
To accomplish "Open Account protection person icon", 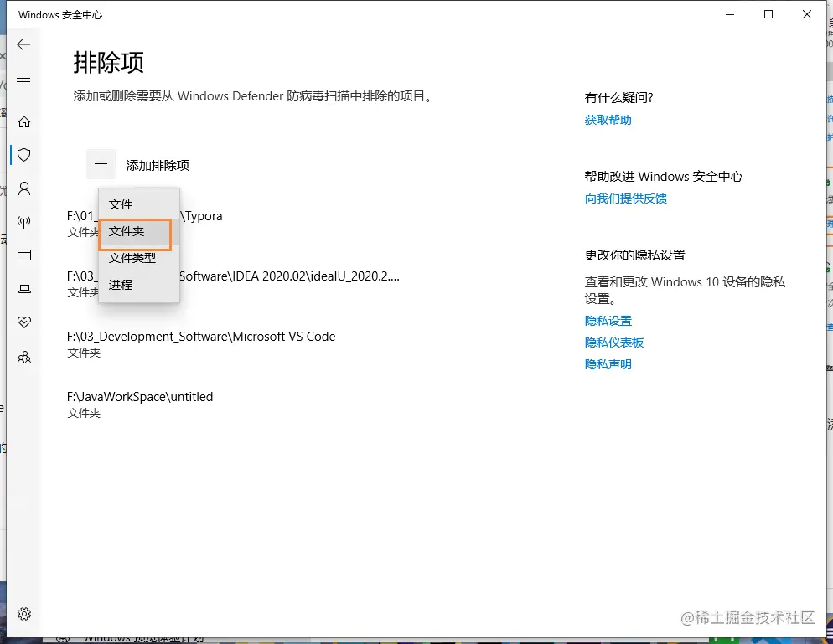I will (x=24, y=188).
